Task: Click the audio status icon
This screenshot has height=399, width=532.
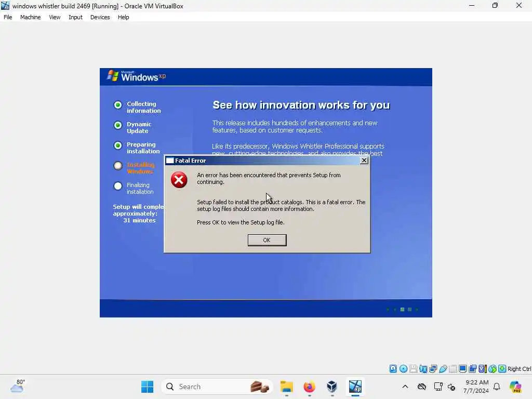Action: click(x=423, y=368)
